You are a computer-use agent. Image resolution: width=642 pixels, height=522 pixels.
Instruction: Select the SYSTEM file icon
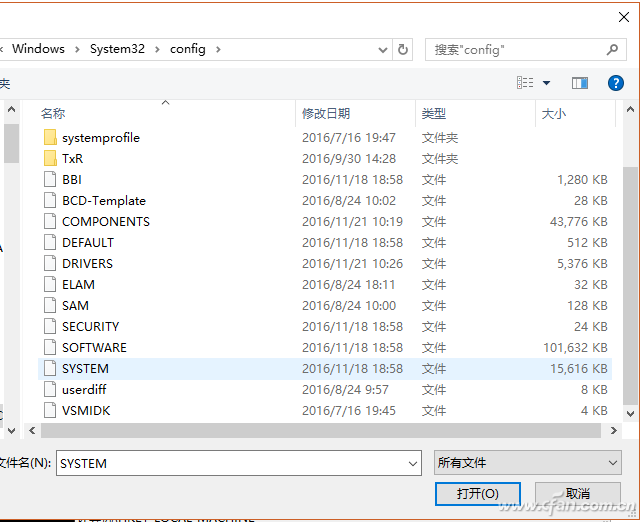click(x=50, y=368)
